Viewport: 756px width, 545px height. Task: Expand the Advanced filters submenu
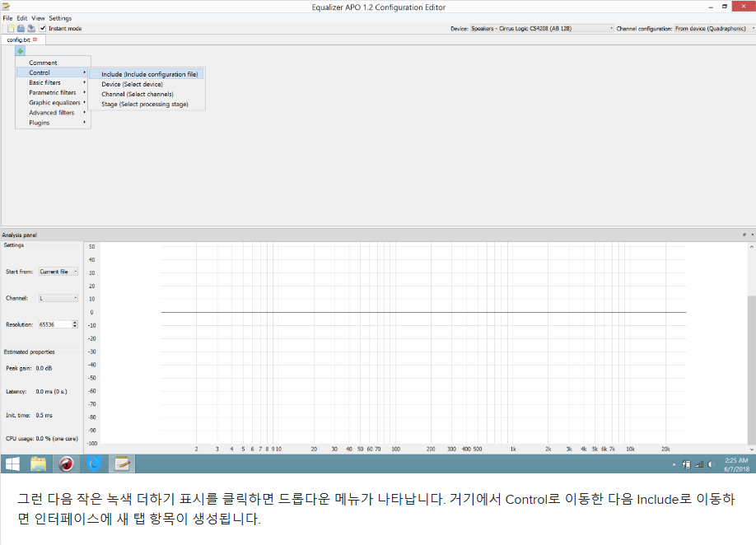[x=53, y=113]
